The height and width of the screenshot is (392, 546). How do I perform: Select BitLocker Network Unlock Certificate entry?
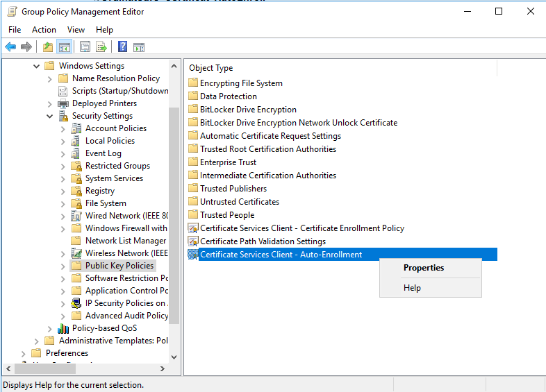click(x=299, y=123)
